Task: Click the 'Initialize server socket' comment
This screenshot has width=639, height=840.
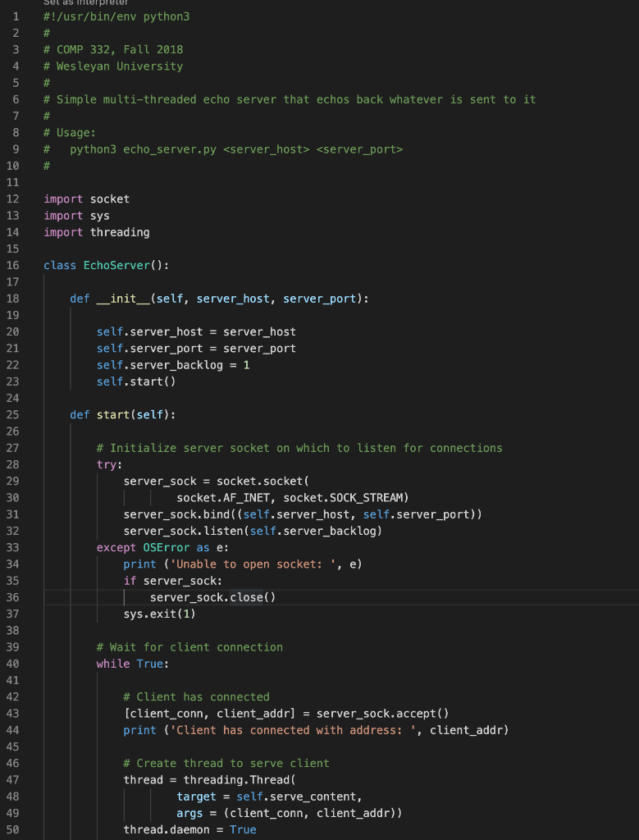Action: [x=299, y=448]
